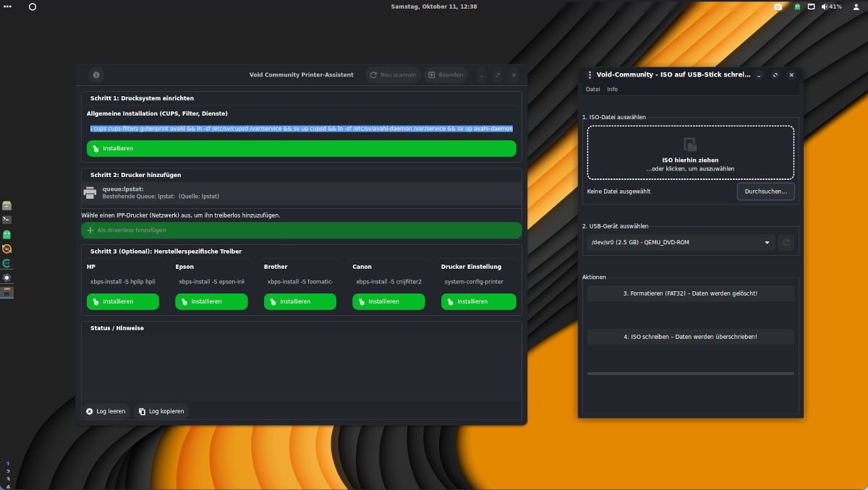Viewport: 868px width, 490px height.
Task: Open the terminal icon in the dock
Action: (7, 220)
